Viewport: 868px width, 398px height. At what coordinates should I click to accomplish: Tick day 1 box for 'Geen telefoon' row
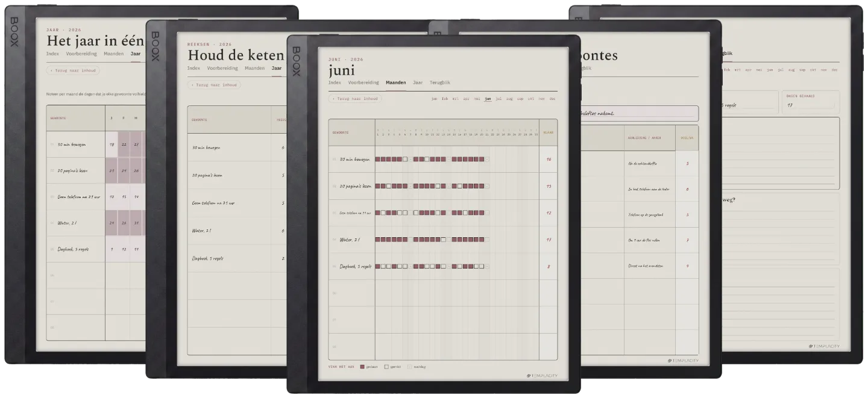378,213
